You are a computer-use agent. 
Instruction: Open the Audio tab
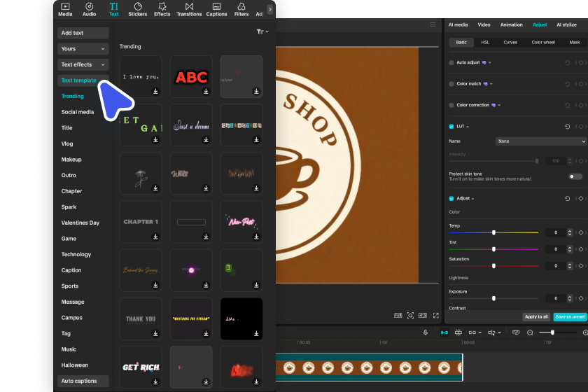(90, 10)
